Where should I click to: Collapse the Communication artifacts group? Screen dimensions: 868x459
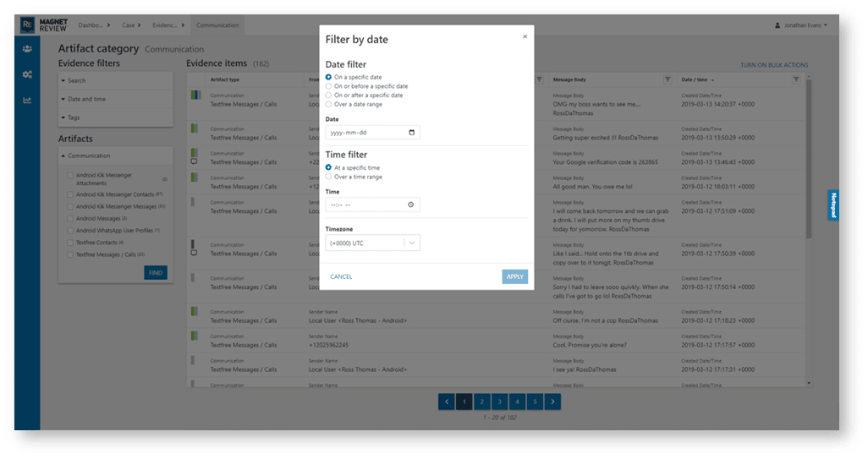click(116, 156)
